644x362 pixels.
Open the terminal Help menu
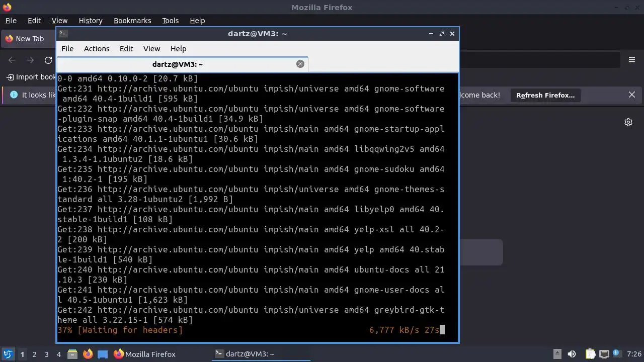click(x=178, y=49)
